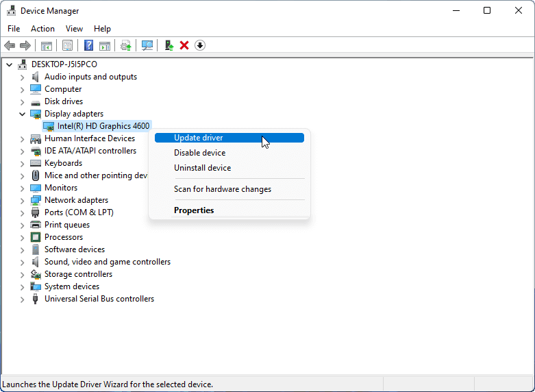This screenshot has width=535, height=392.
Task: Click the Back arrow in the toolbar
Action: 10,45
